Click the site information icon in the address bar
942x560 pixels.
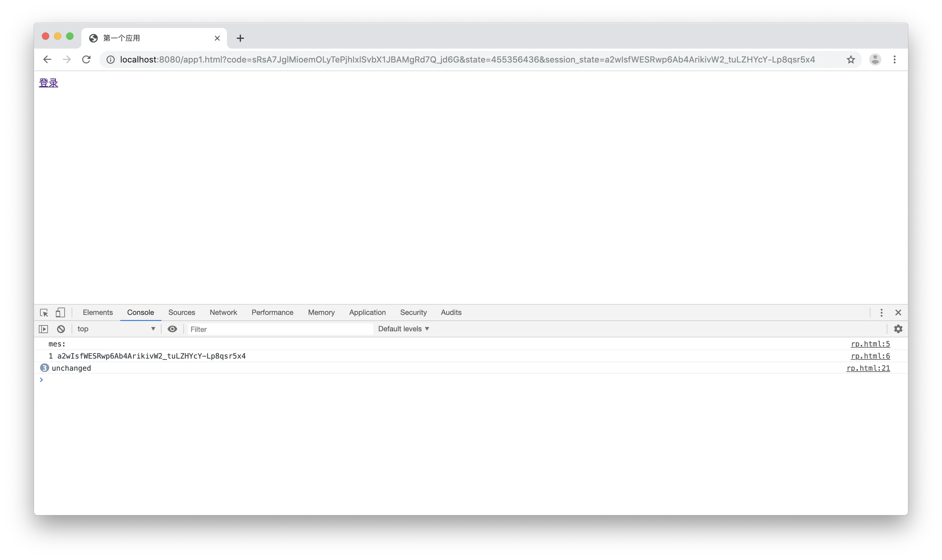(110, 59)
